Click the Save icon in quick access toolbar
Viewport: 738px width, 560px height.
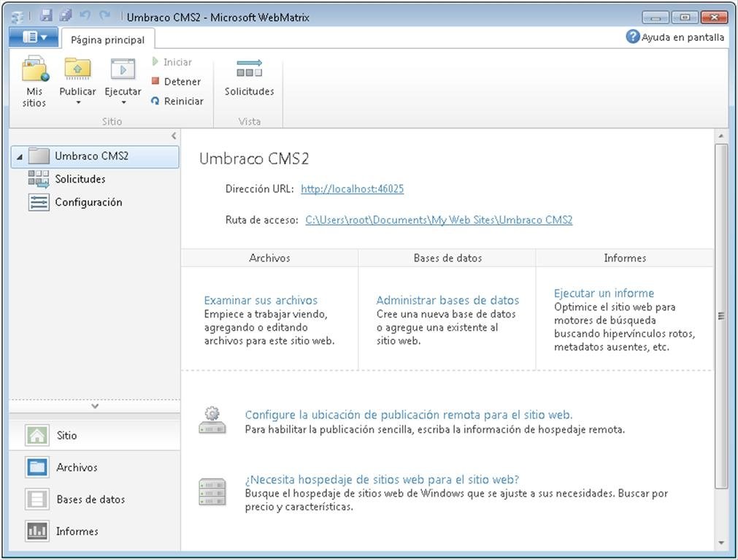(x=46, y=16)
